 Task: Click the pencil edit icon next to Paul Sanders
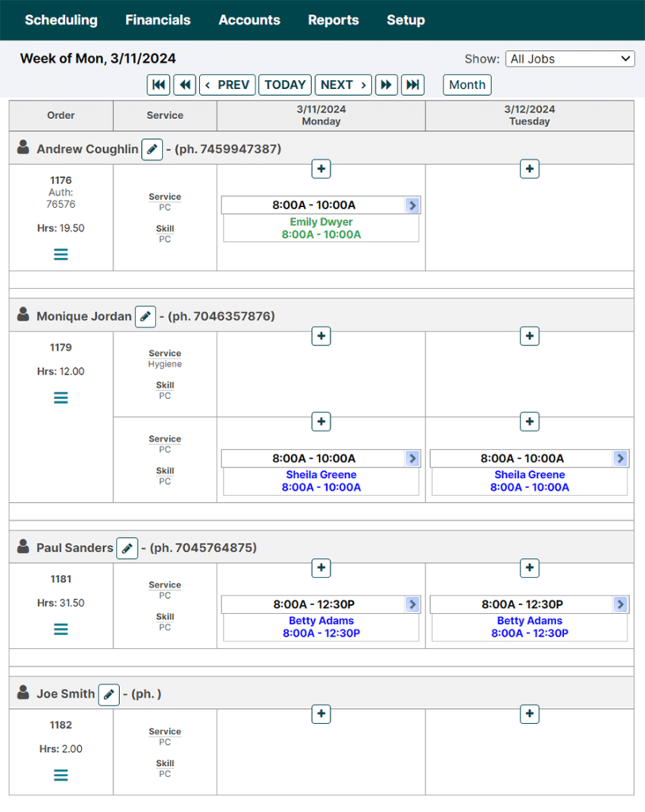pyautogui.click(x=127, y=548)
